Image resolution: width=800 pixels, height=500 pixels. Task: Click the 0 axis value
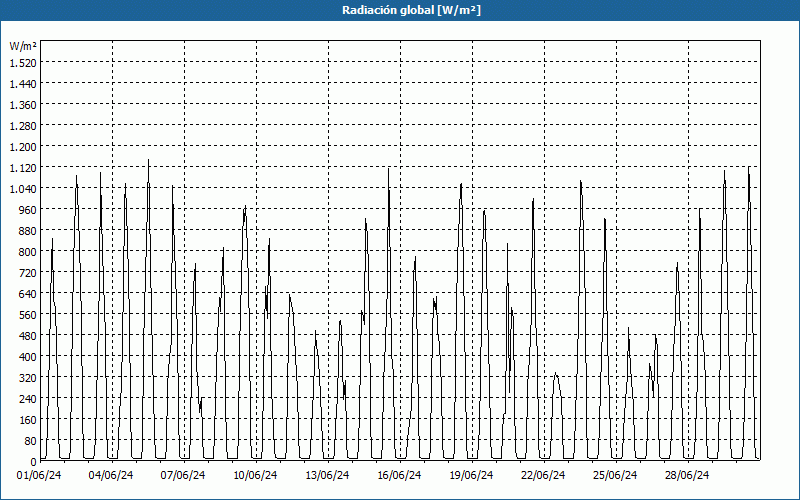[34, 462]
